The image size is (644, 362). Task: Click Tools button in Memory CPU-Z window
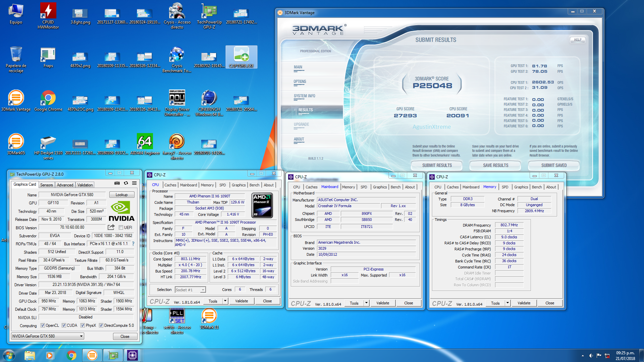(x=495, y=303)
